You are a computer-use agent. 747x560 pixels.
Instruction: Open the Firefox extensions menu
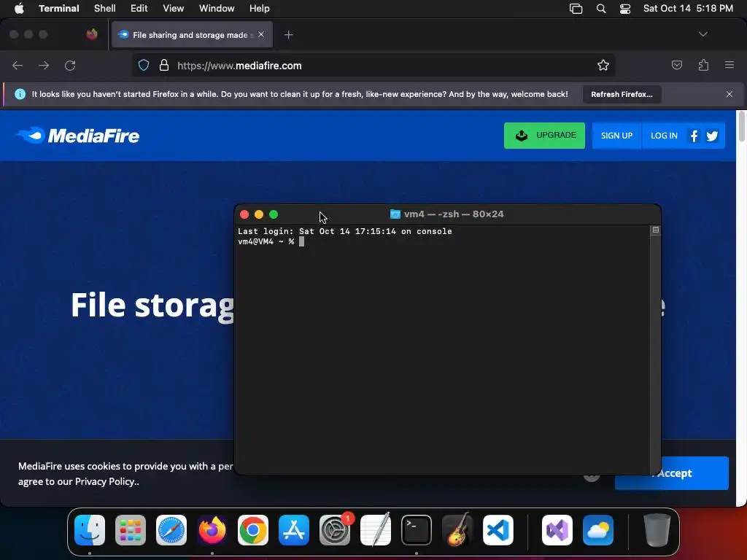703,65
